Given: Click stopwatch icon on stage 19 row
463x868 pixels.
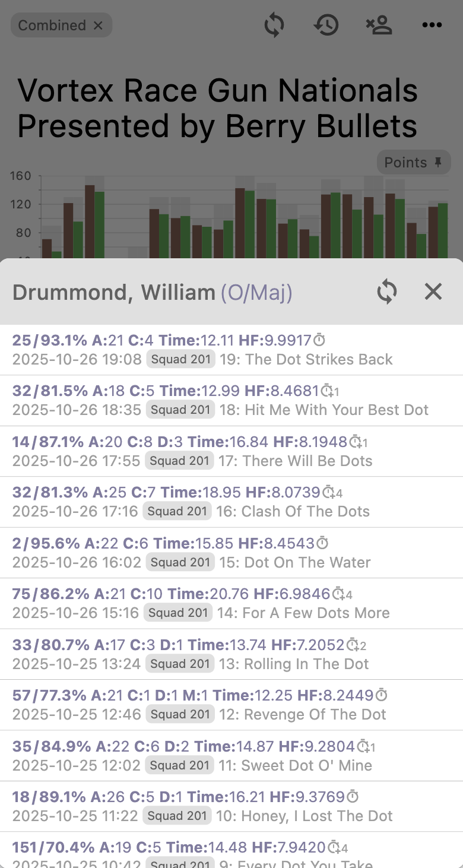Looking at the screenshot, I should 319,341.
